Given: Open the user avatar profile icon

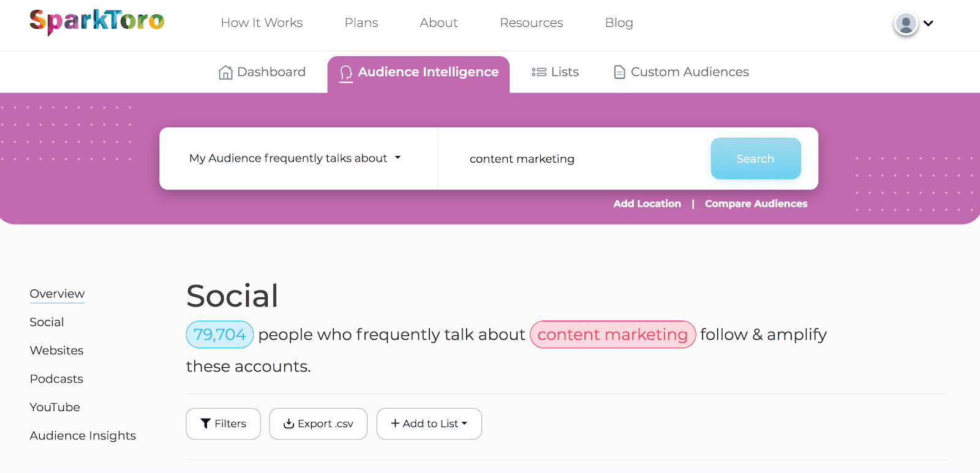Looking at the screenshot, I should [x=906, y=24].
